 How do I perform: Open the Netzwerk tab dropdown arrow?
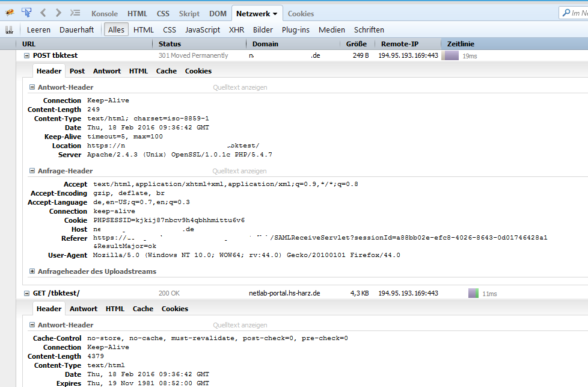275,14
